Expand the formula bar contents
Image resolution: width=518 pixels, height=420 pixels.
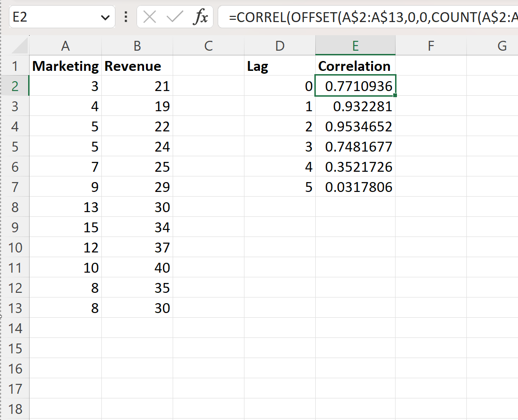pyautogui.click(x=514, y=16)
